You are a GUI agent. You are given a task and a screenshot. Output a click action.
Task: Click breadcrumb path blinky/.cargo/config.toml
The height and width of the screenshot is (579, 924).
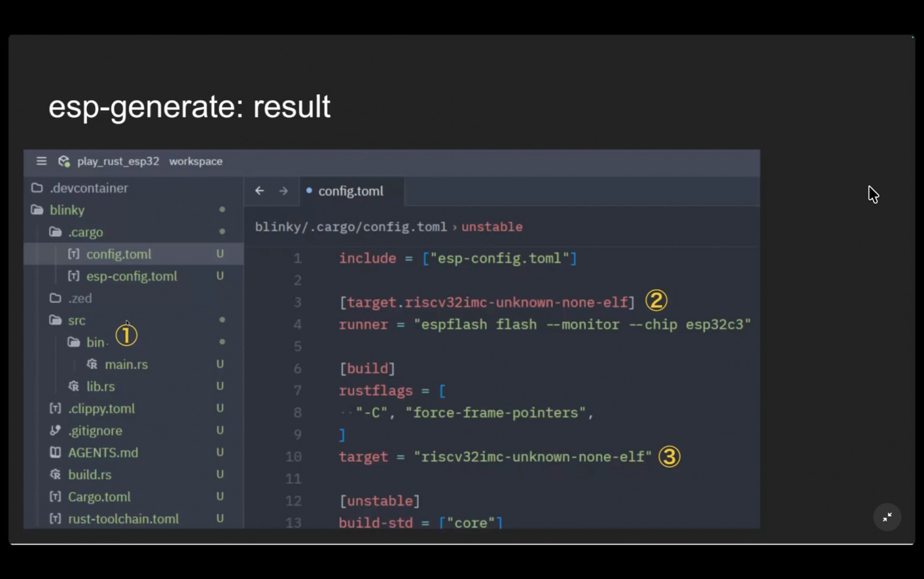click(x=351, y=227)
